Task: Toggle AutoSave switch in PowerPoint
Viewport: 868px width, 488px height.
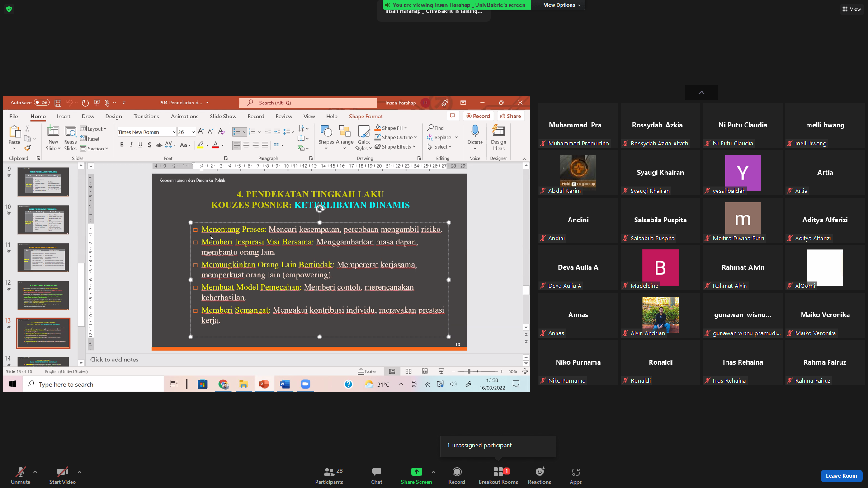Action: click(x=42, y=103)
